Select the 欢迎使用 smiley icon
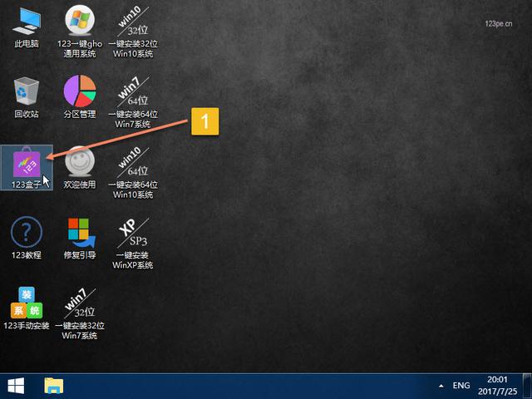The height and width of the screenshot is (399, 532). click(80, 168)
